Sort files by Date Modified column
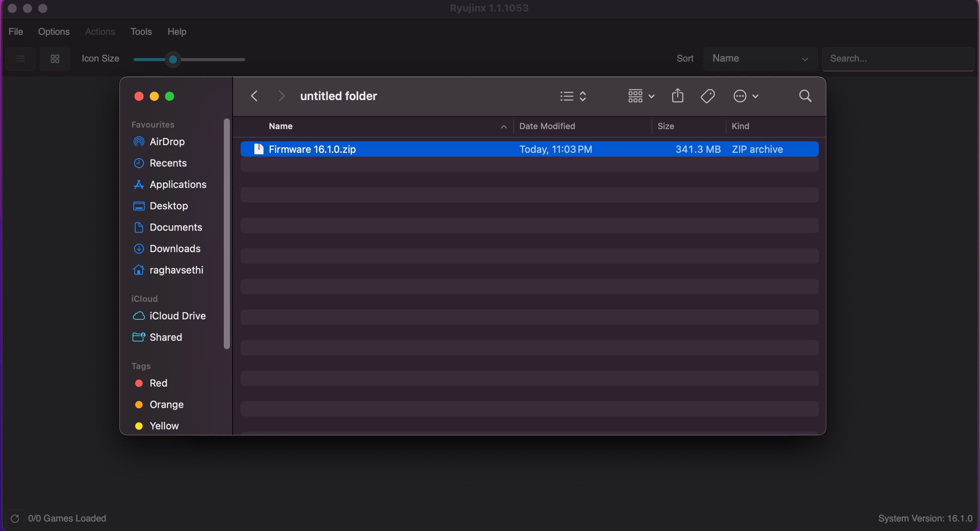Screen dimensions: 980x531 pyautogui.click(x=547, y=126)
